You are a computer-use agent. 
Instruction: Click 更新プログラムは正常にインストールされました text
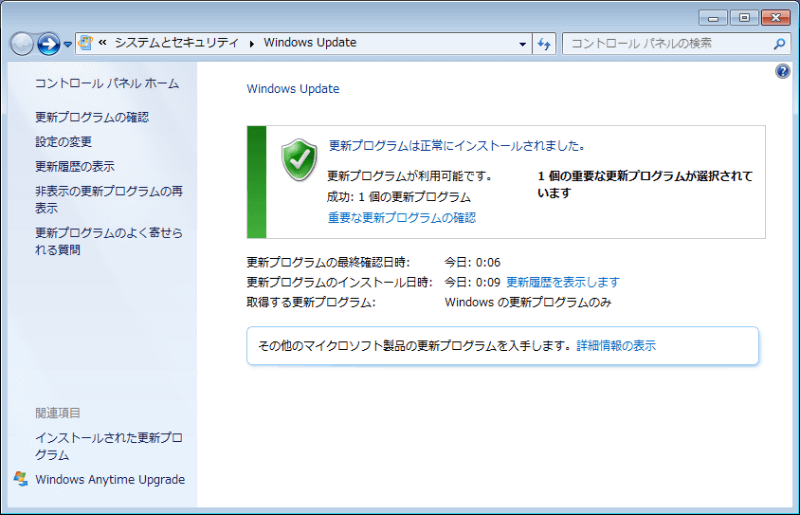(457, 146)
